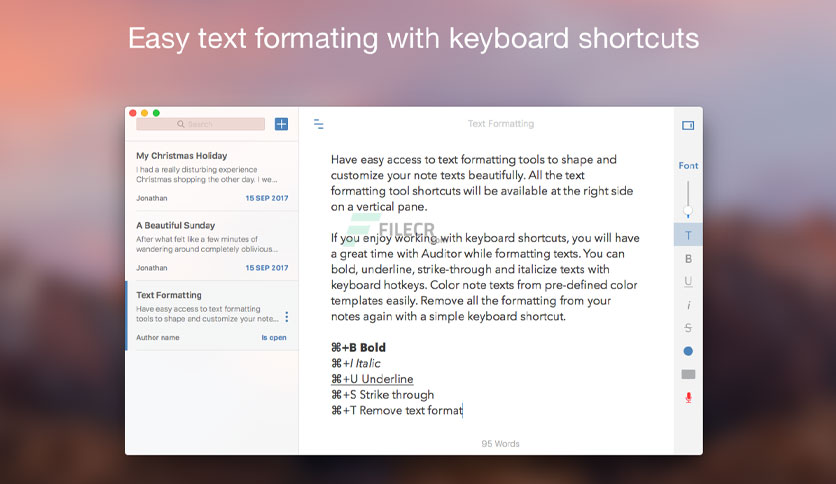This screenshot has width=836, height=484.
Task: Click Jonathan author under My Christmas Holiday
Action: point(151,198)
